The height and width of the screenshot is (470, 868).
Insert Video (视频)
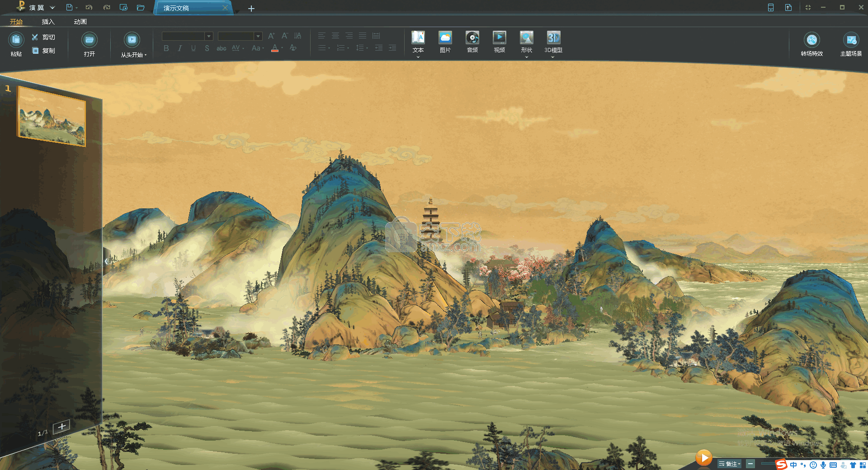point(500,42)
